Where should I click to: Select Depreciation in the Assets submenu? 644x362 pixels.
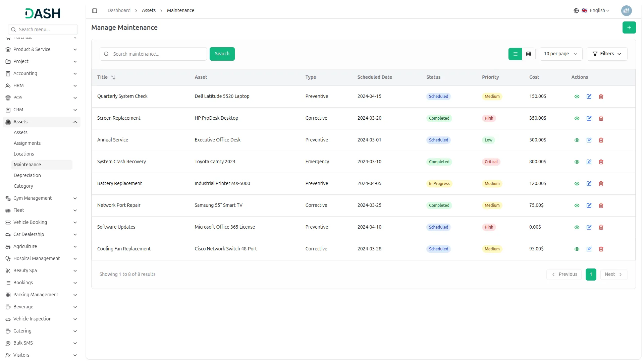click(x=27, y=175)
